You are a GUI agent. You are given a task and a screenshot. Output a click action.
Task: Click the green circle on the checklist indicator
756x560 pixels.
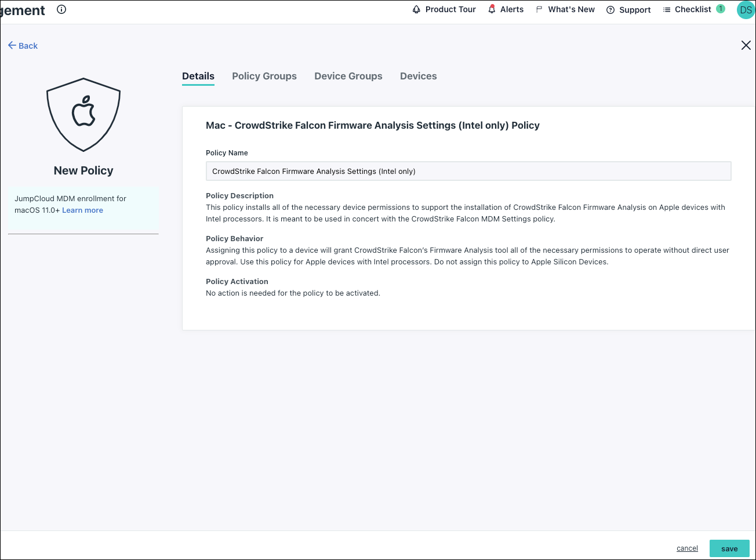(x=719, y=9)
